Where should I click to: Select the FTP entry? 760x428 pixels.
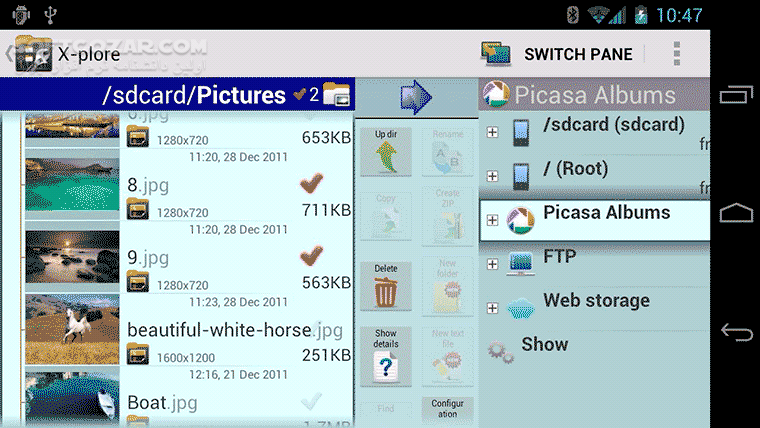click(x=595, y=264)
